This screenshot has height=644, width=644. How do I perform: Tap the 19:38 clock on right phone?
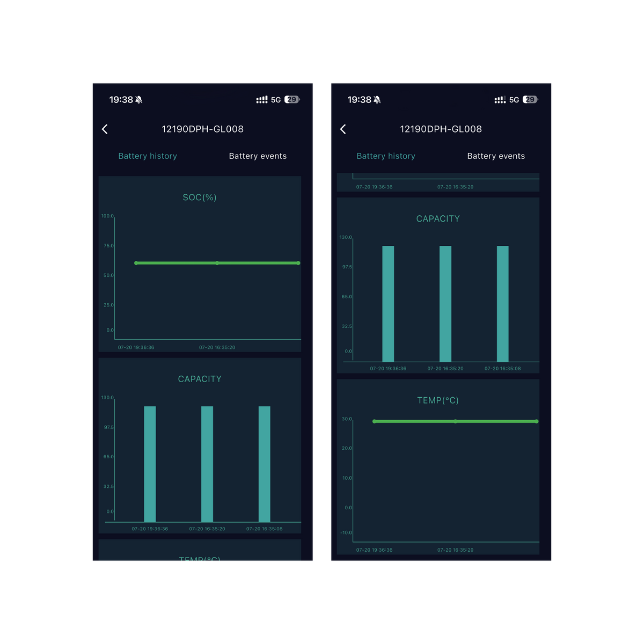360,100
